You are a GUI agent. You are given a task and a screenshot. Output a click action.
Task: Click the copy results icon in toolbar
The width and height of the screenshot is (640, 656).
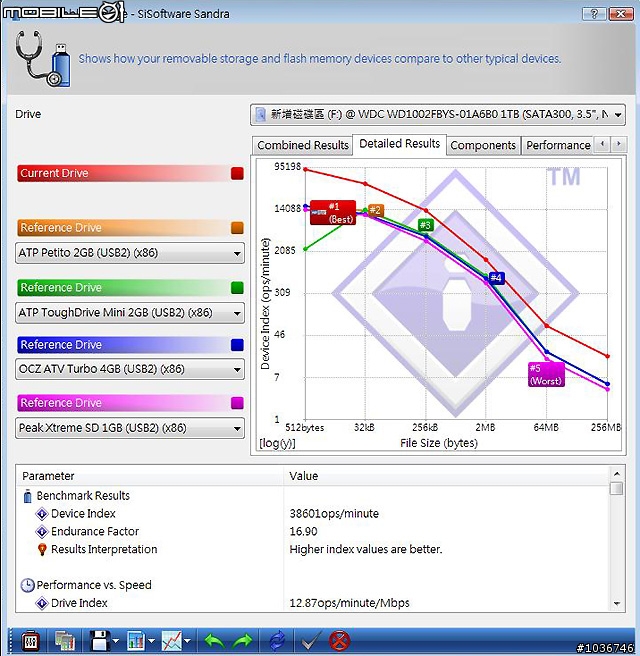click(65, 641)
